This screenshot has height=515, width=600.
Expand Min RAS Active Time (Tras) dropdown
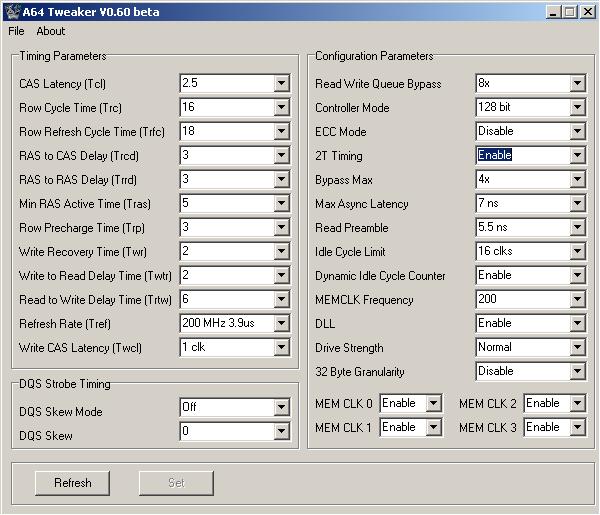[x=281, y=203]
